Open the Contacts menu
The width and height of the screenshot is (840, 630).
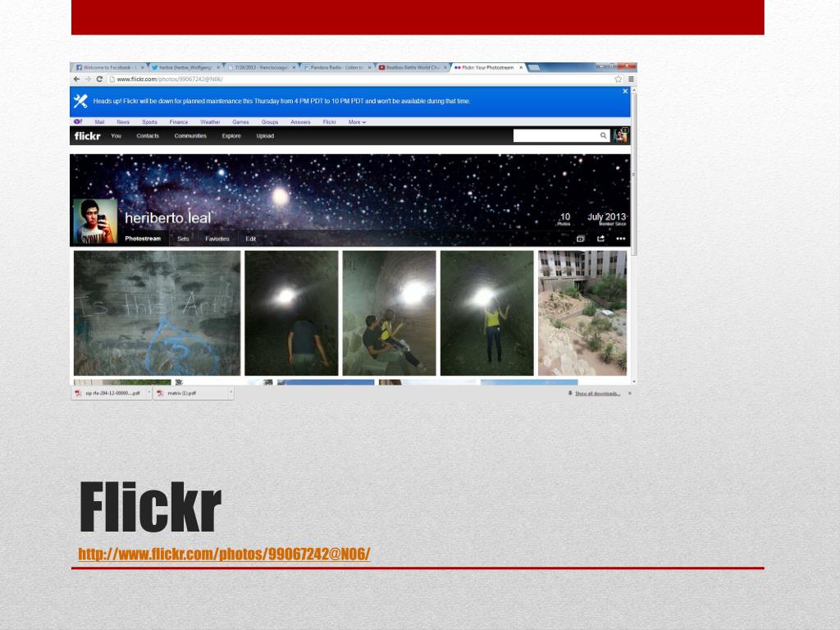click(x=148, y=136)
